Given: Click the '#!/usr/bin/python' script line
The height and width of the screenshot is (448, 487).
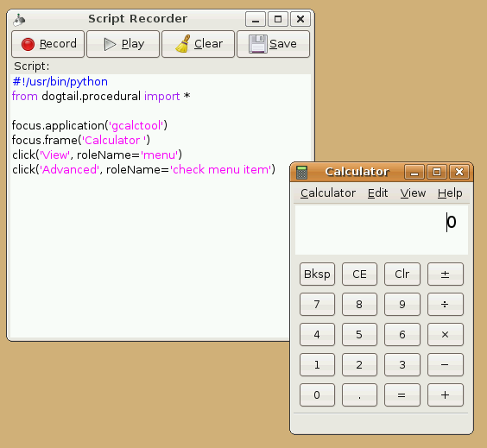Looking at the screenshot, I should pos(60,82).
